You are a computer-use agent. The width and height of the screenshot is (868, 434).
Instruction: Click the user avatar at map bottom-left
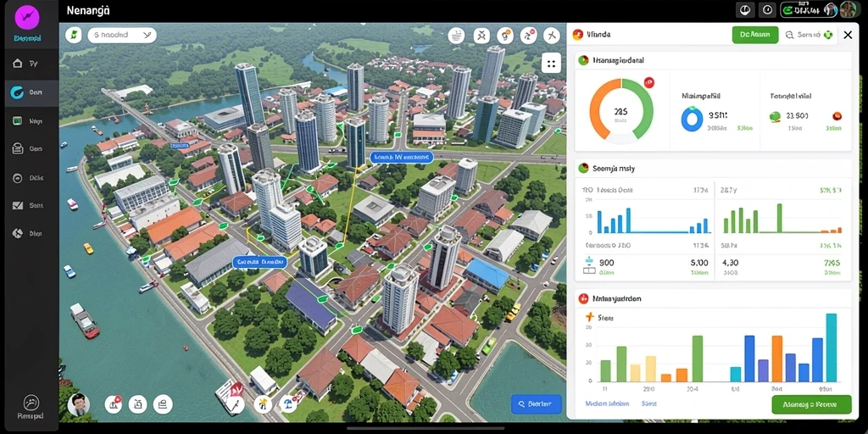[79, 404]
